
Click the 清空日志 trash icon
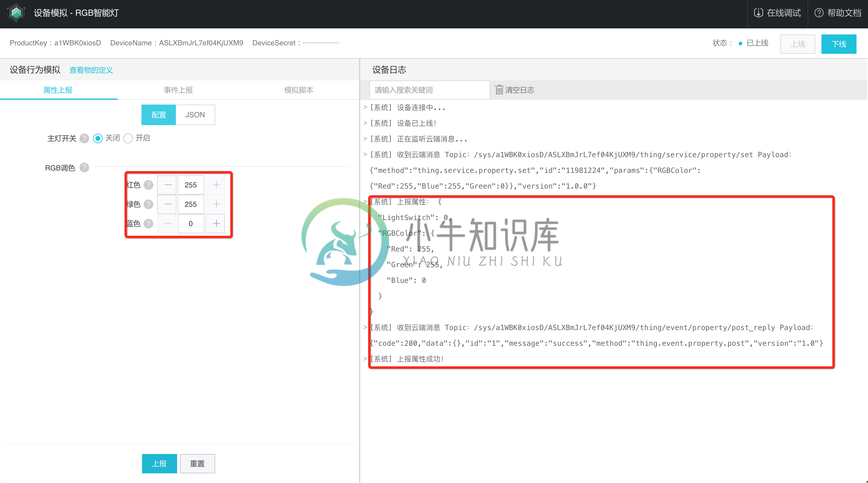click(x=499, y=90)
